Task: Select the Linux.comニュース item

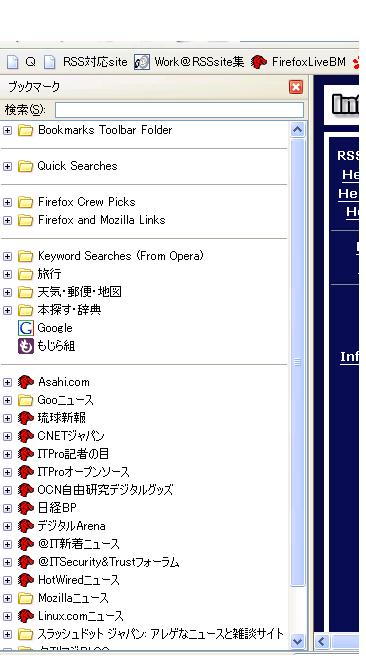Action: (x=81, y=616)
